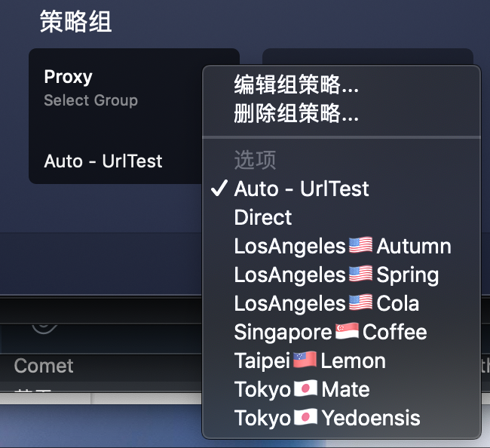Click the US flag in LosAngeles Spring
The width and height of the screenshot is (490, 448).
coord(360,275)
